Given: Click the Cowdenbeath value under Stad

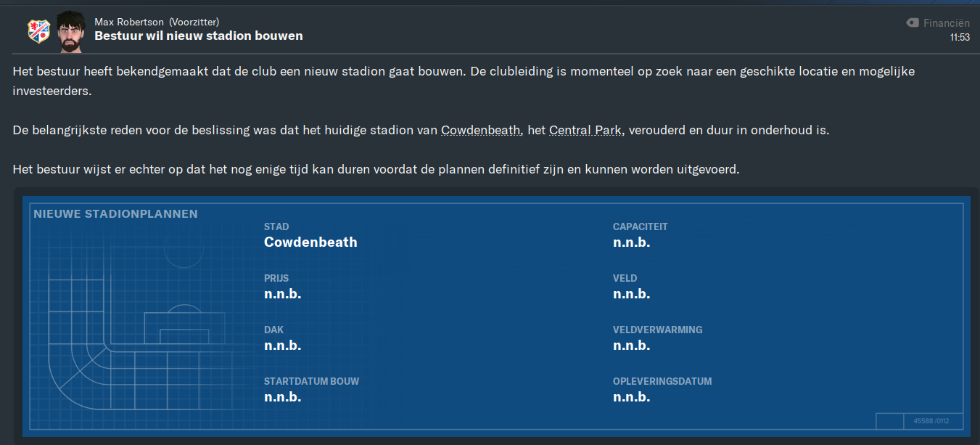Looking at the screenshot, I should tap(310, 242).
